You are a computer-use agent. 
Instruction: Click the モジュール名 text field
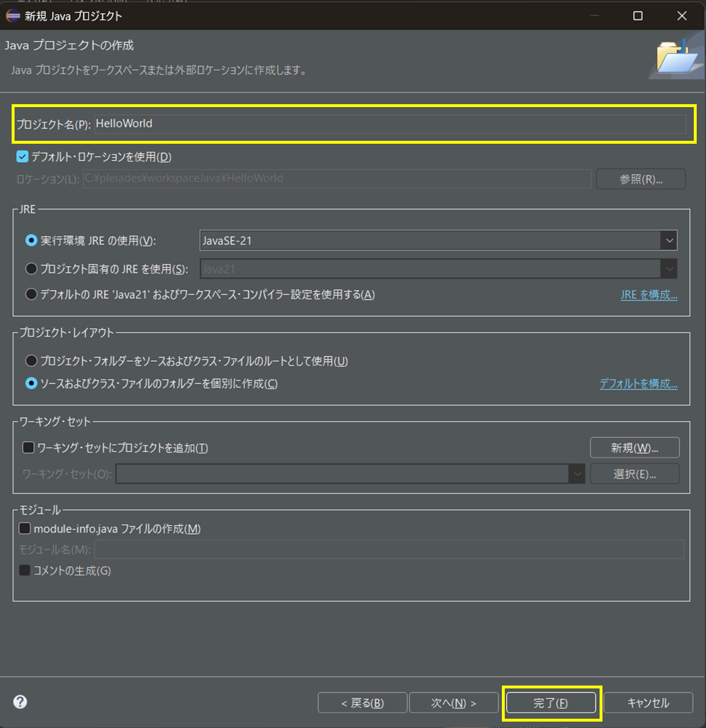point(389,549)
